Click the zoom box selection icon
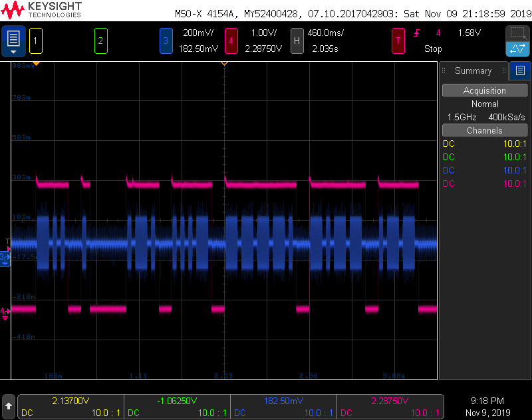This screenshot has width=532, height=420. coord(517,33)
